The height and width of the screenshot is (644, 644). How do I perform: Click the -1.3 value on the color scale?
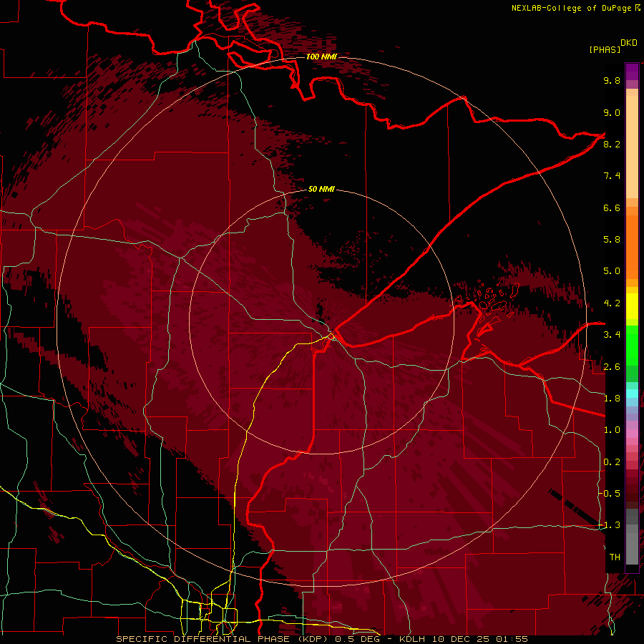tap(610, 525)
